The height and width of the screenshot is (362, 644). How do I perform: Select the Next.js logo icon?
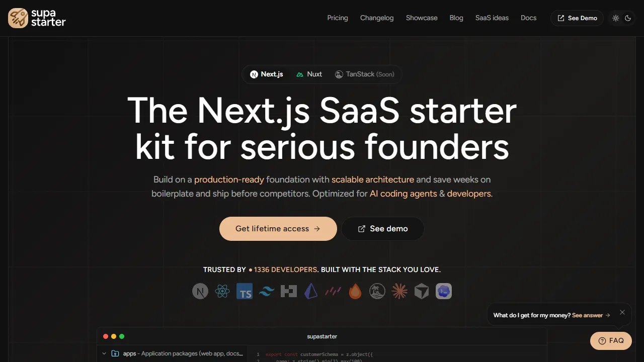point(200,291)
